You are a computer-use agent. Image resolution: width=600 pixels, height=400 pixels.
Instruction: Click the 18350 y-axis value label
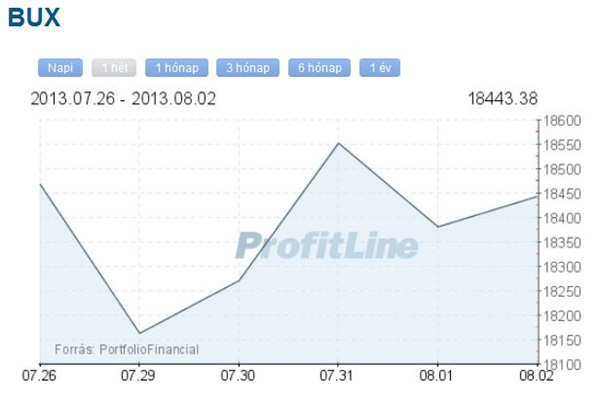[561, 242]
